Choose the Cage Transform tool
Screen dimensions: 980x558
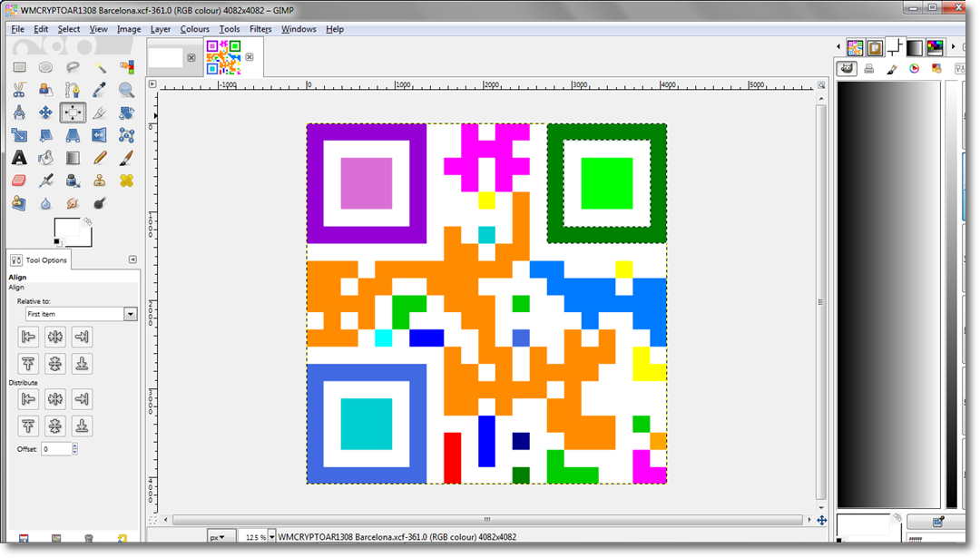click(127, 135)
